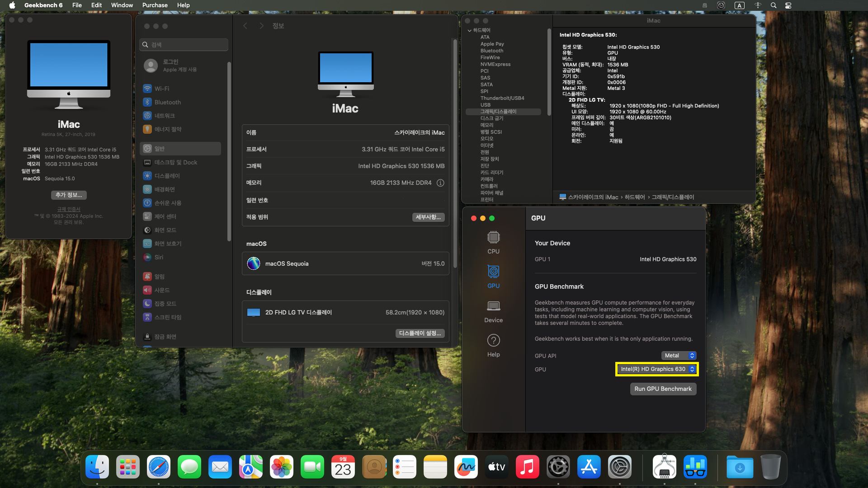Open the Help section in Geekbench sidebar
This screenshot has width=868, height=488.
point(493,346)
